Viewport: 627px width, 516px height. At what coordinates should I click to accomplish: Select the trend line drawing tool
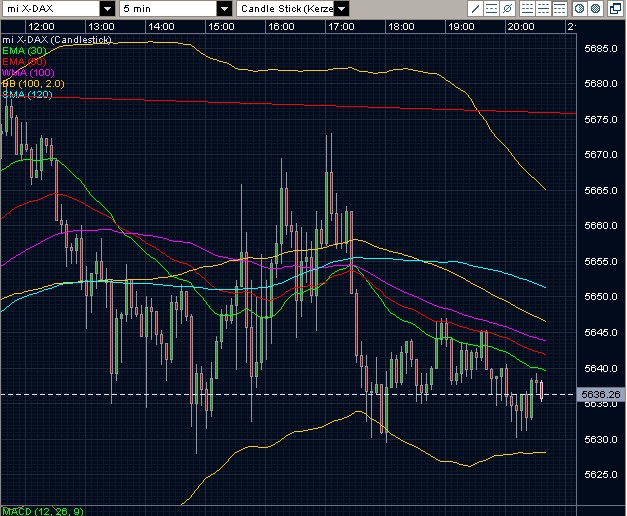[477, 8]
